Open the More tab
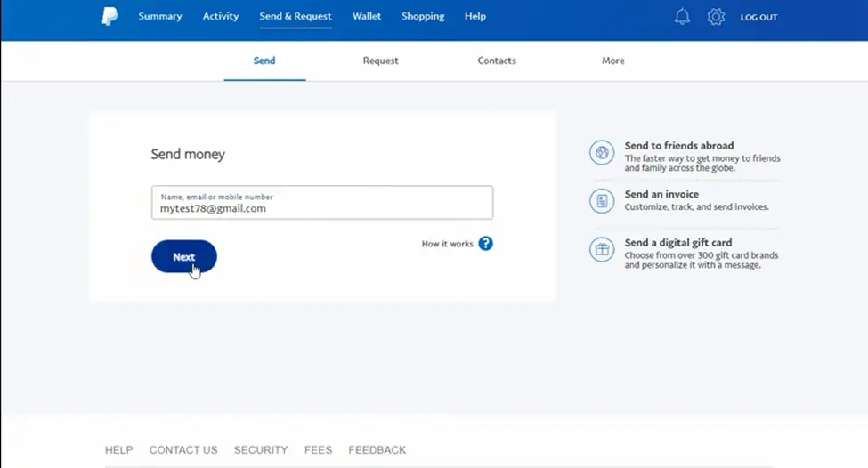Screen dimensions: 868x468 612,61
